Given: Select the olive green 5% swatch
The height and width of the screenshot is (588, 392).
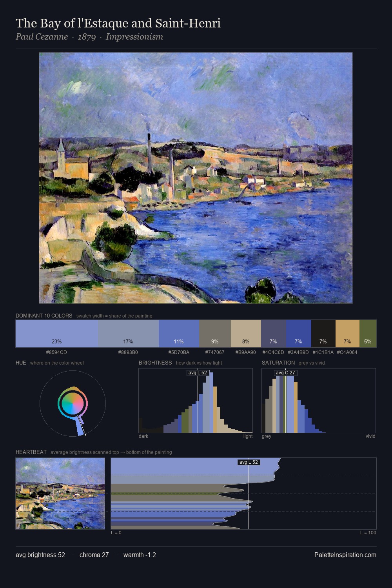Looking at the screenshot, I should [368, 334].
